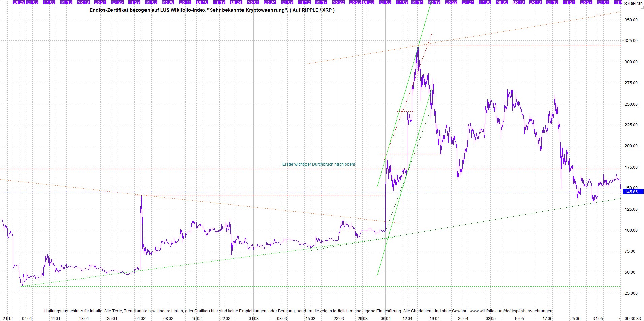Screen dimensions: 644x321
Task: Click the 12.04 date on bottom axis
Action: click(407, 318)
